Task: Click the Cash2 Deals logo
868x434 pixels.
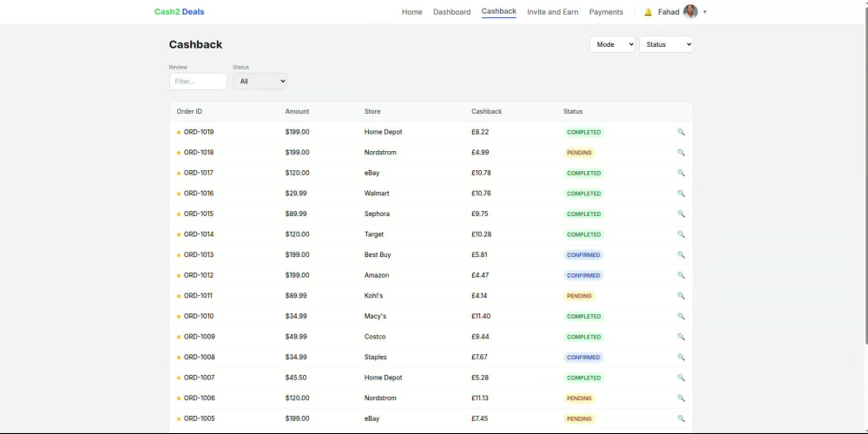Action: click(x=180, y=12)
